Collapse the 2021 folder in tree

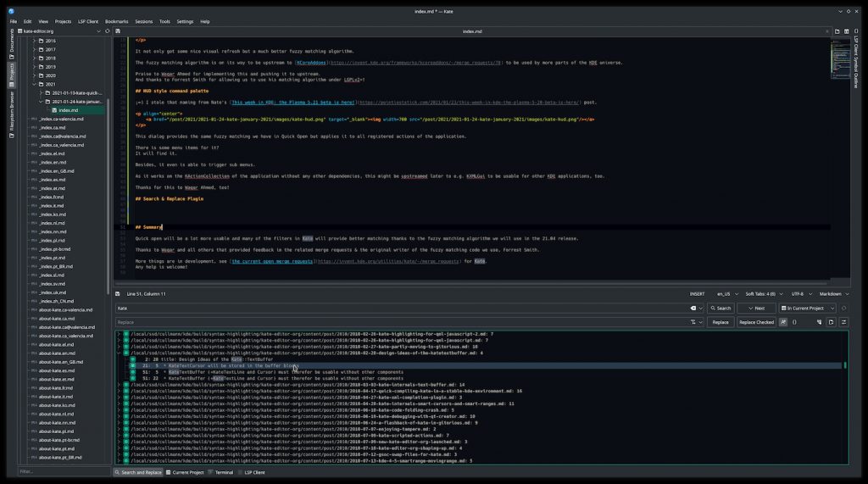click(x=34, y=84)
